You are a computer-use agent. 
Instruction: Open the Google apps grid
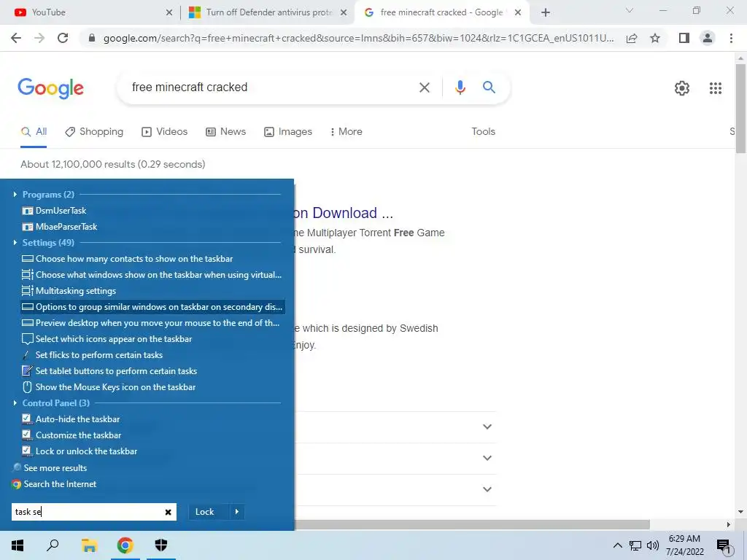coord(715,88)
